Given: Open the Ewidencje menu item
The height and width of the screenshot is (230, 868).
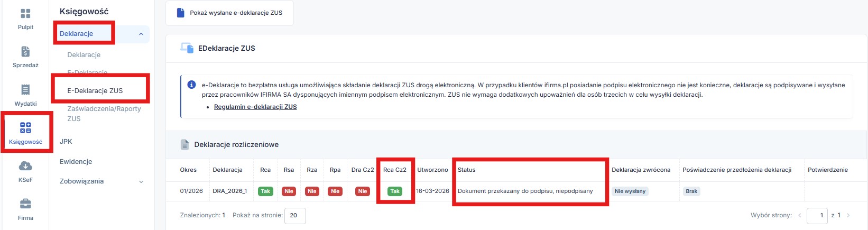Looking at the screenshot, I should pyautogui.click(x=76, y=161).
